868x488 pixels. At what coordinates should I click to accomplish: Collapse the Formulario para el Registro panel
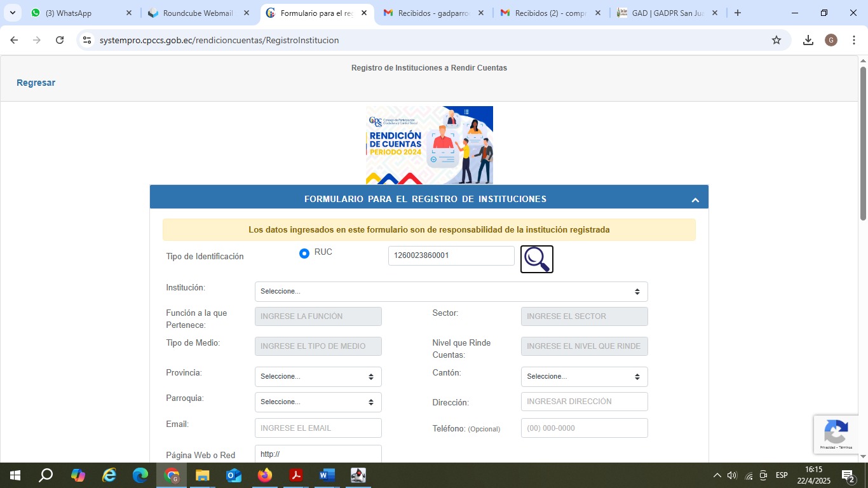tap(695, 200)
